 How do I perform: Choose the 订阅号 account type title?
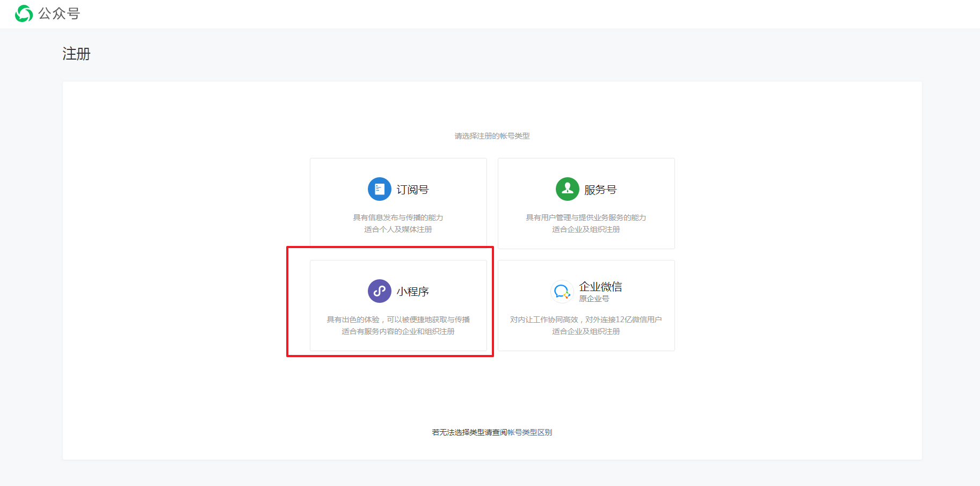tap(412, 190)
